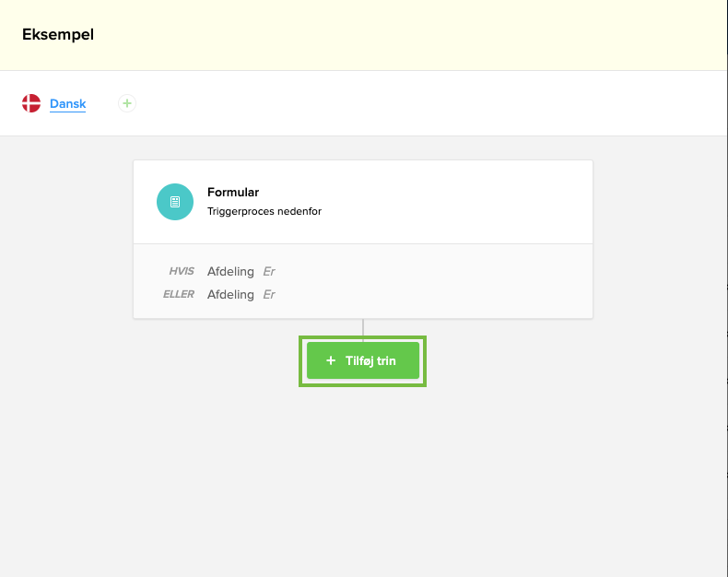Select the Formular heading text
This screenshot has width=728, height=577.
[233, 193]
